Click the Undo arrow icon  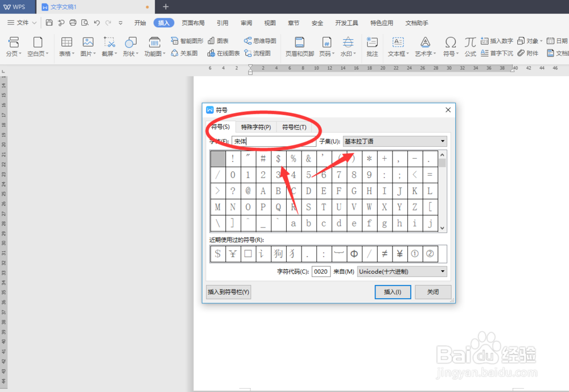click(97, 23)
